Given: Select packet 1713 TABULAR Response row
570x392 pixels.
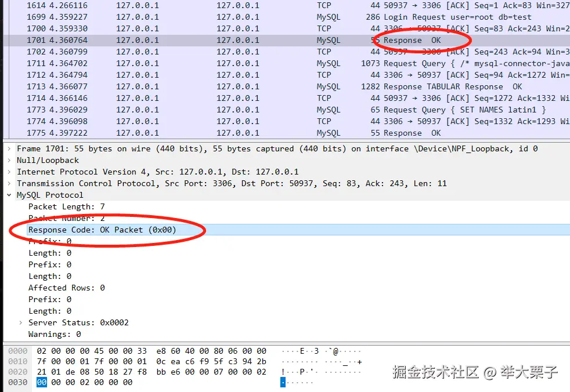Looking at the screenshot, I should coord(287,87).
